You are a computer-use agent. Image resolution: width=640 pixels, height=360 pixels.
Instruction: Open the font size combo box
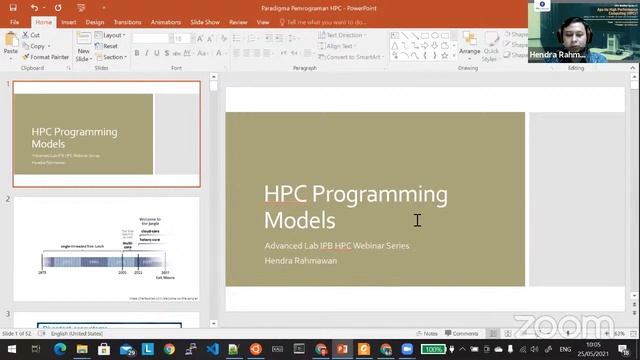[x=182, y=39]
